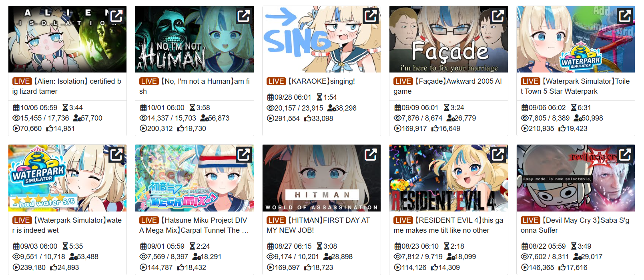This screenshot has width=644, height=280.
Task: Open external link on Resident Evil 4 thumbnail
Action: tap(498, 155)
